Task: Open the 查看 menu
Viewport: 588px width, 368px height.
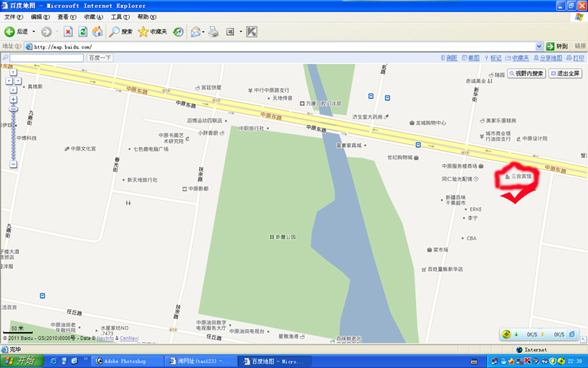Action: point(67,17)
